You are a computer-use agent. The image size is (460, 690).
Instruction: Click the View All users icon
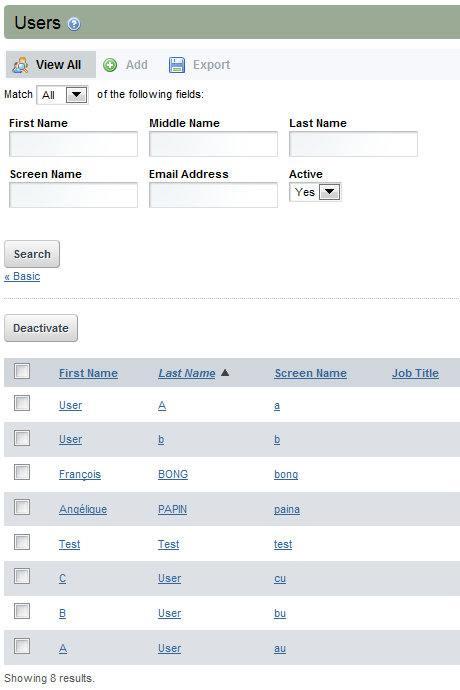(21, 65)
